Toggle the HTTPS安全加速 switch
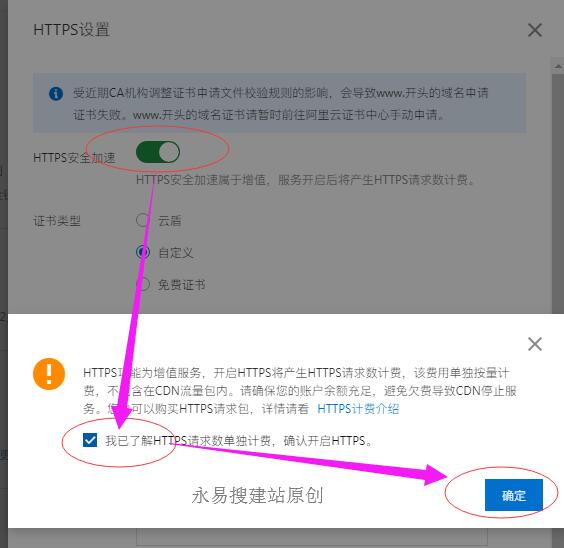The image size is (564, 548). (x=158, y=152)
